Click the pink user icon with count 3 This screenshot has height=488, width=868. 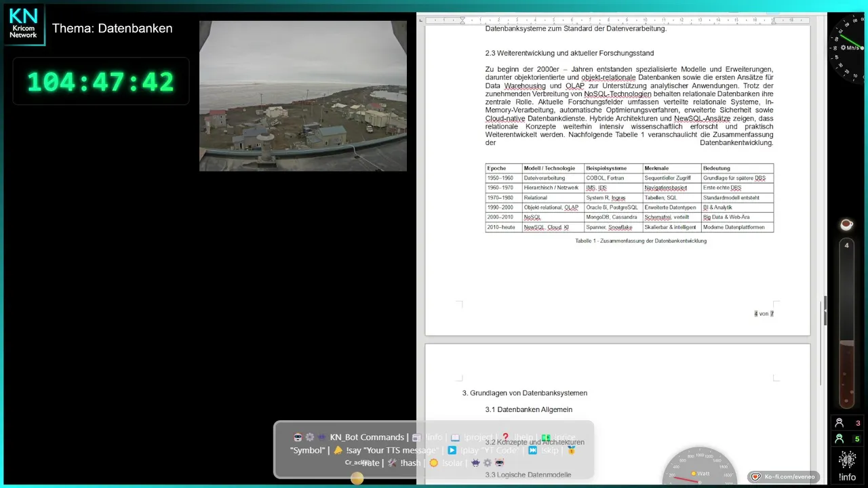[x=840, y=423]
